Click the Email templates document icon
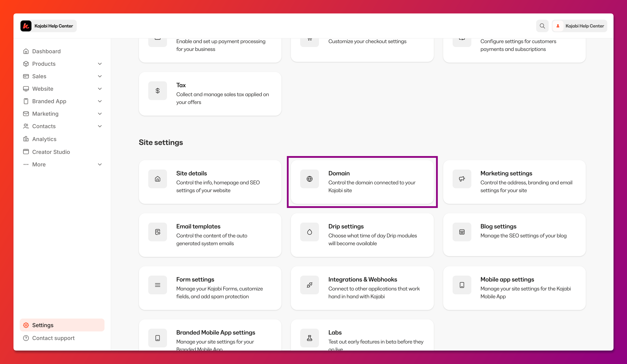Viewport: 627px width, 364px height. tap(157, 232)
